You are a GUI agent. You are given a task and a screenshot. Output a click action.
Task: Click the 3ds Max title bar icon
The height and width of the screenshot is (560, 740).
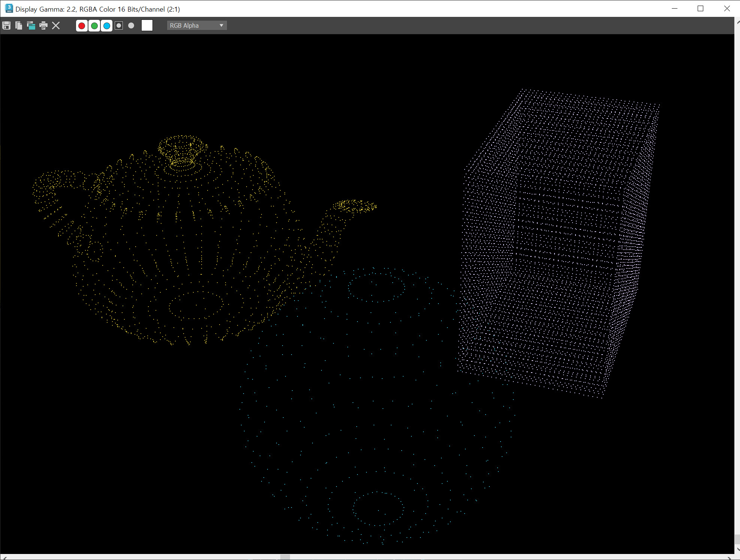pos(9,9)
